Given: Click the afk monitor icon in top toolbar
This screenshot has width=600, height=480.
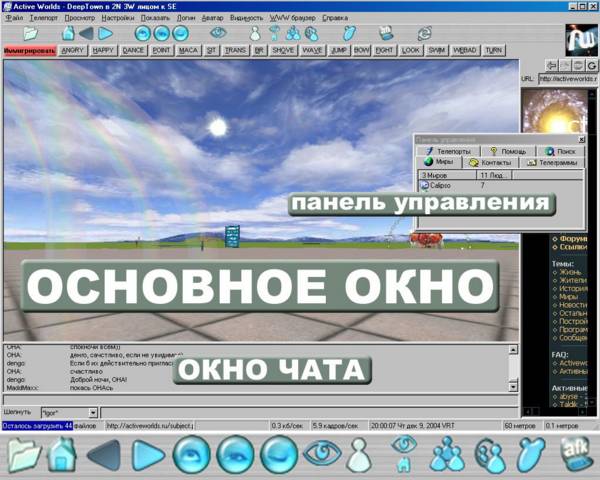Looking at the screenshot, I should pos(386,33).
